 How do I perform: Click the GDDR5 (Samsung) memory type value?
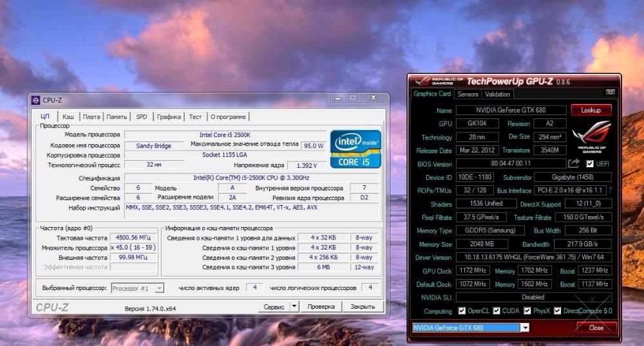[490, 230]
